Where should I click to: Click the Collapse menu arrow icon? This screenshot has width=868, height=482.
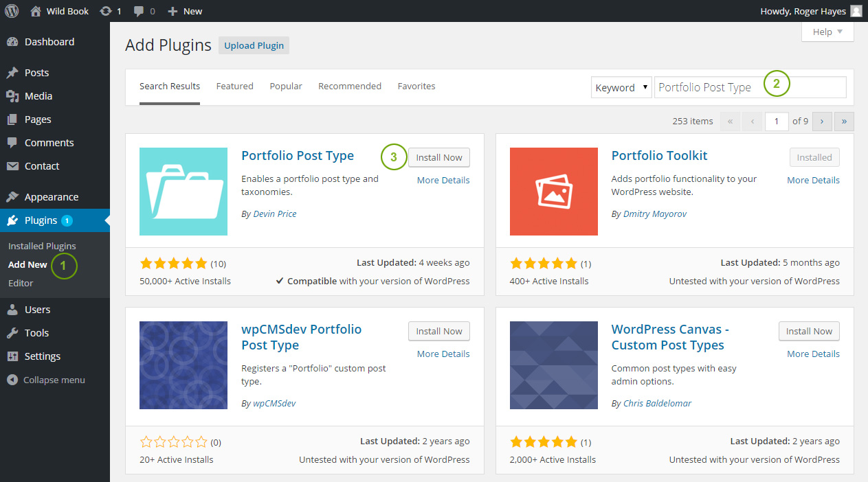click(x=12, y=380)
